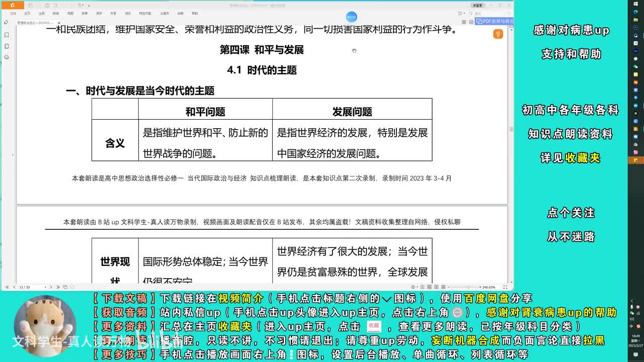Open the 特色功能 tab
This screenshot has width=644, height=362.
point(145,14)
